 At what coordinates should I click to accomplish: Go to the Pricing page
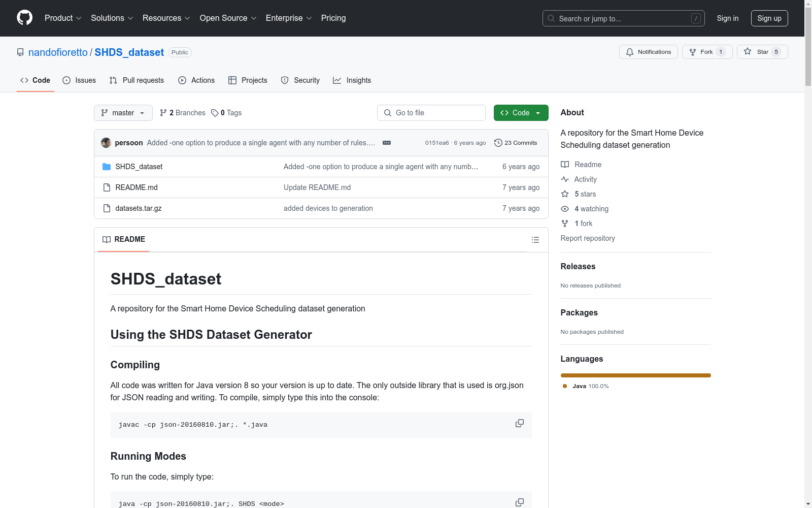point(333,18)
